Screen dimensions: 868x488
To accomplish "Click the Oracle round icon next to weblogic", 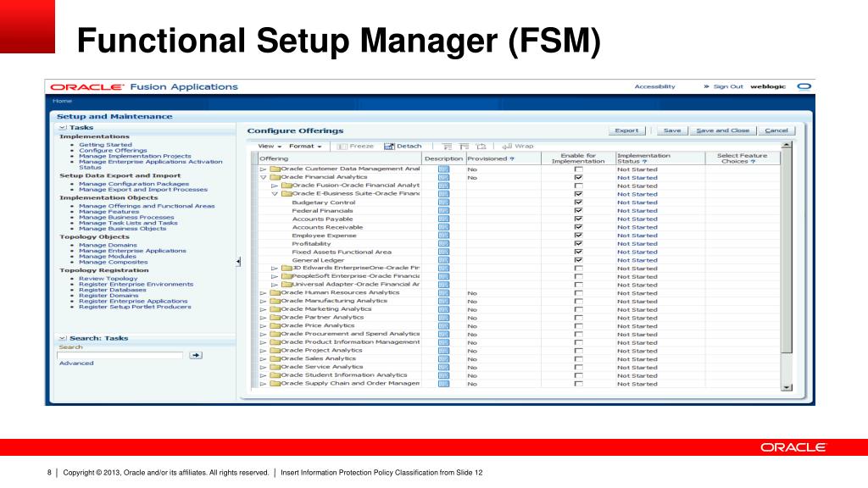I will click(x=804, y=86).
